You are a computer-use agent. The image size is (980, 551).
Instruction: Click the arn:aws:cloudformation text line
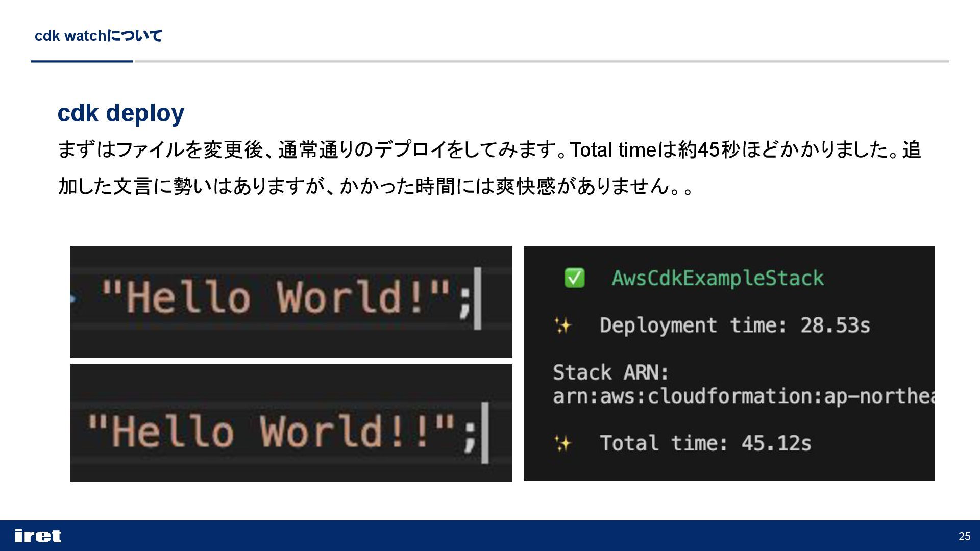pos(744,396)
